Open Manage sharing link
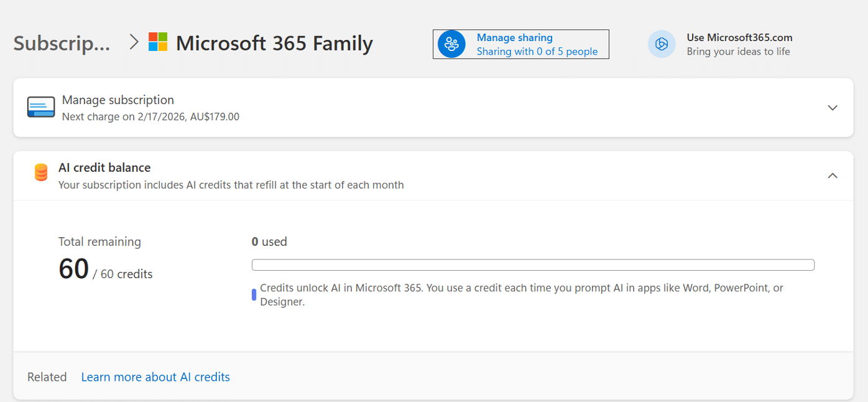This screenshot has height=402, width=868. pyautogui.click(x=515, y=37)
